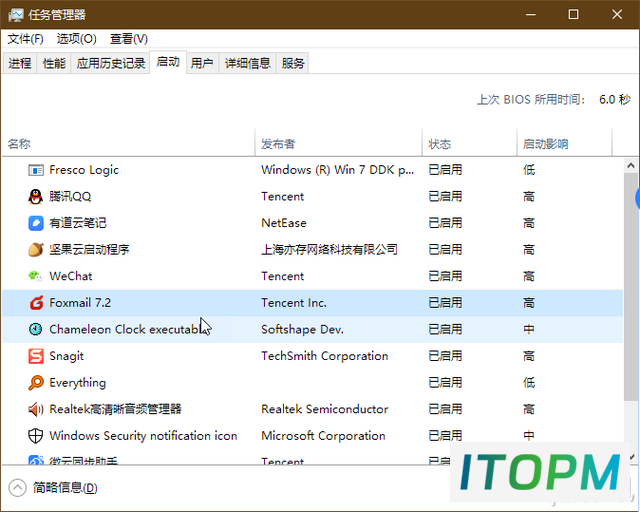Click the vertical scrollbar thumb

[x=631, y=287]
